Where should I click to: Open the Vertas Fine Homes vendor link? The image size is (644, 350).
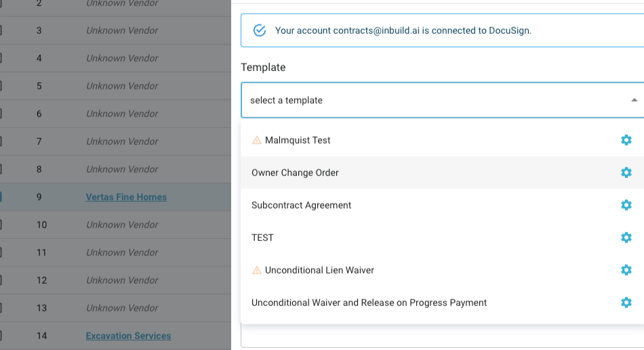click(x=126, y=197)
